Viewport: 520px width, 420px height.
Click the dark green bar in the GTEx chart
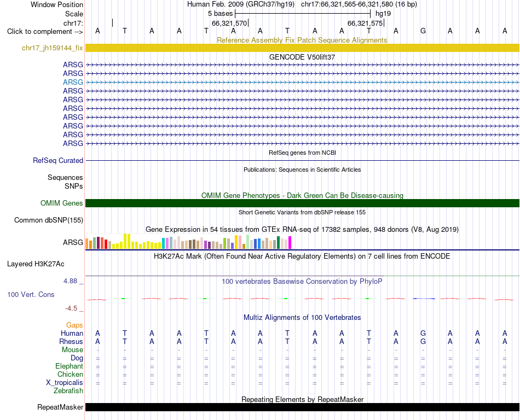pyautogui.click(x=278, y=242)
